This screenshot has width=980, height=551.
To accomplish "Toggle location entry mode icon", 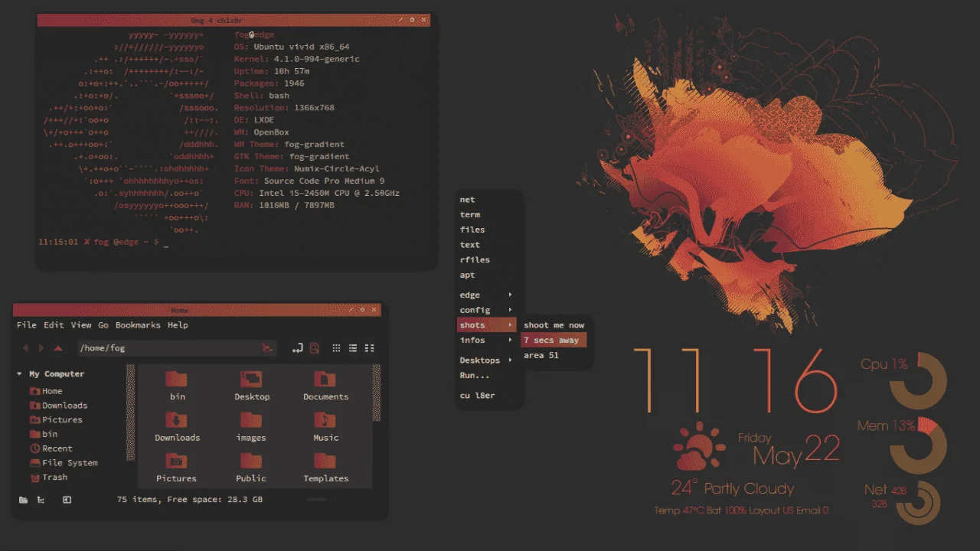I will click(x=298, y=348).
